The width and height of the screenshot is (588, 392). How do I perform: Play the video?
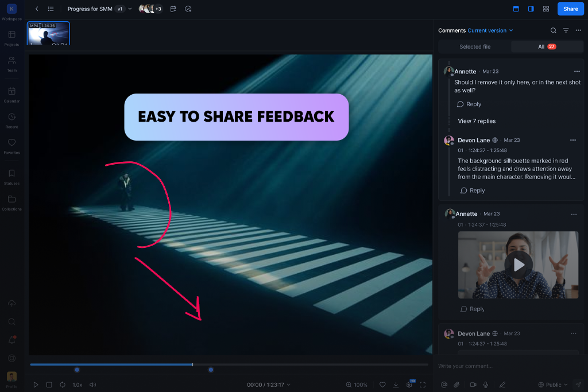(x=36, y=385)
